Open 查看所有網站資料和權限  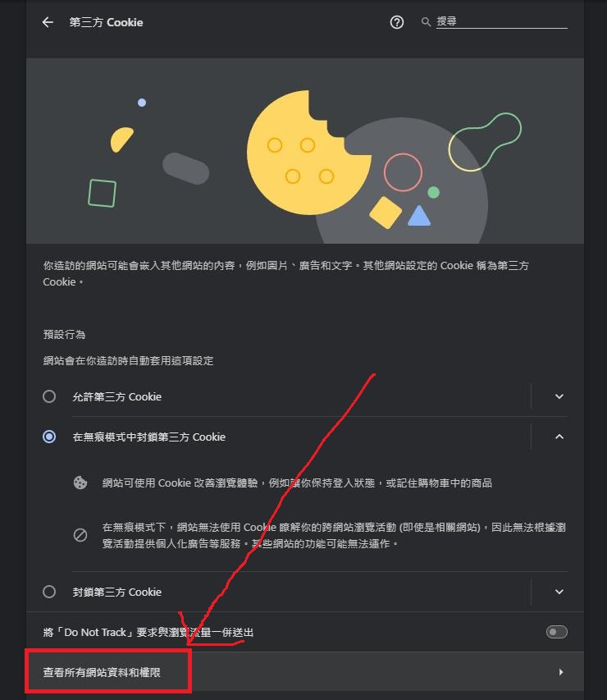[305, 672]
